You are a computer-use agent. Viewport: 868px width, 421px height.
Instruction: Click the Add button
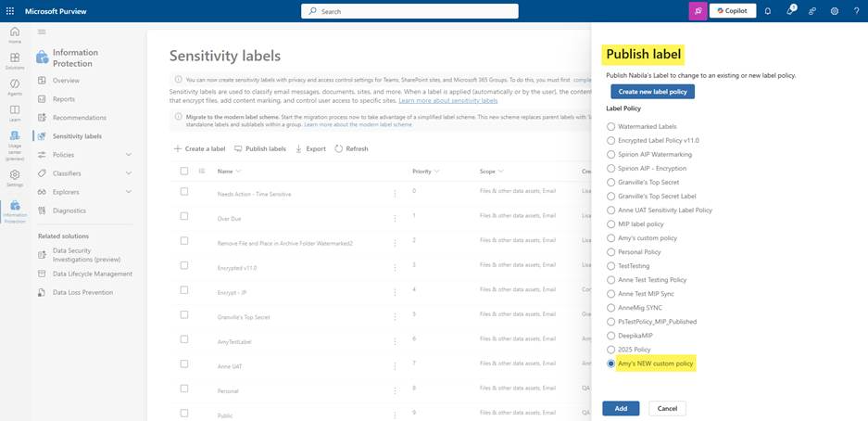point(621,408)
